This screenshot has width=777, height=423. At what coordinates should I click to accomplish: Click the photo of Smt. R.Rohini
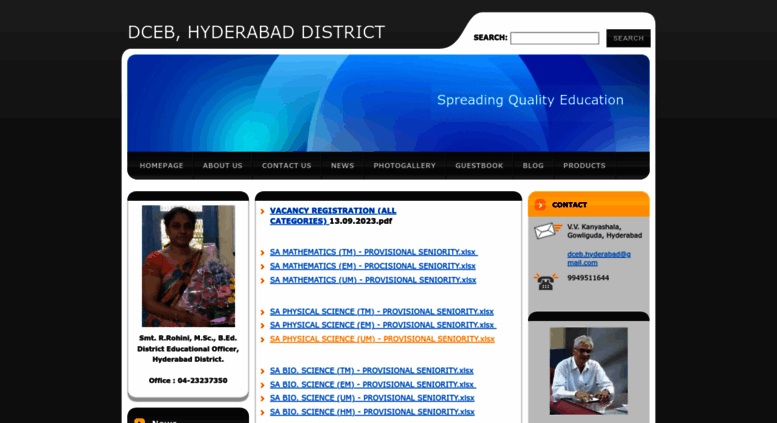[x=188, y=266]
